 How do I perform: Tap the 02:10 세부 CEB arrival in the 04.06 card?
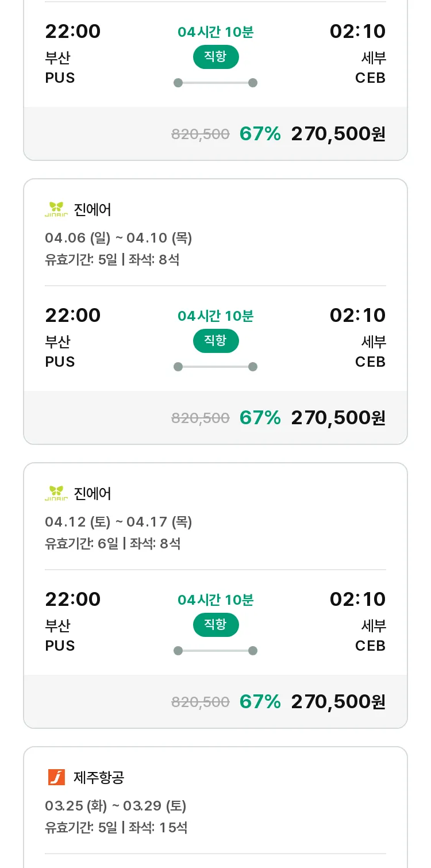pyautogui.click(x=357, y=338)
